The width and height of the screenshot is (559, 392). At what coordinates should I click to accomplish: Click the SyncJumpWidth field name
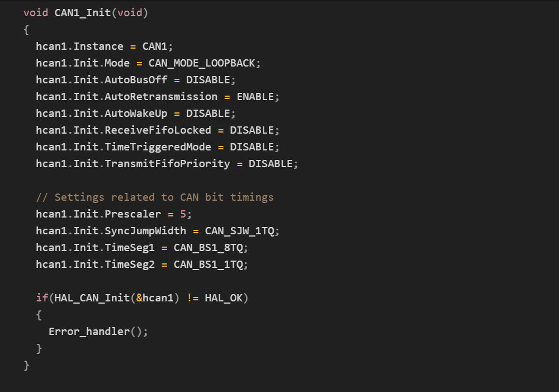point(145,230)
